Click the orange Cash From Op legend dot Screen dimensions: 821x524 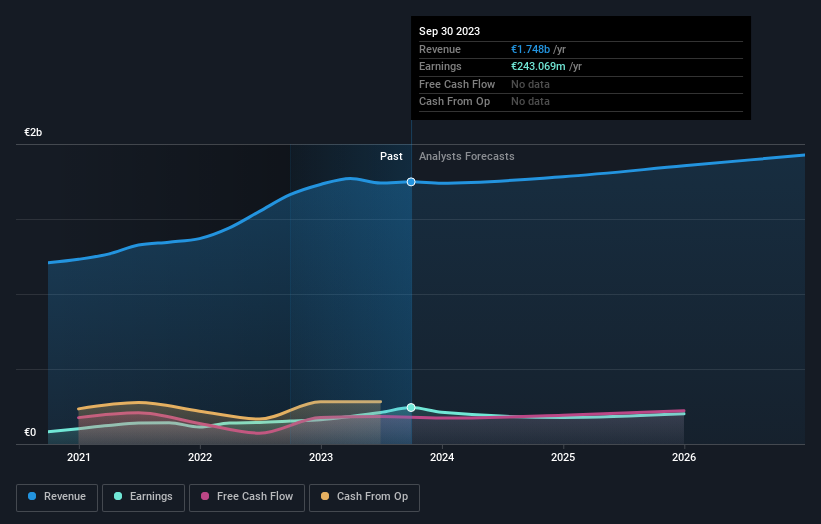[x=325, y=496]
